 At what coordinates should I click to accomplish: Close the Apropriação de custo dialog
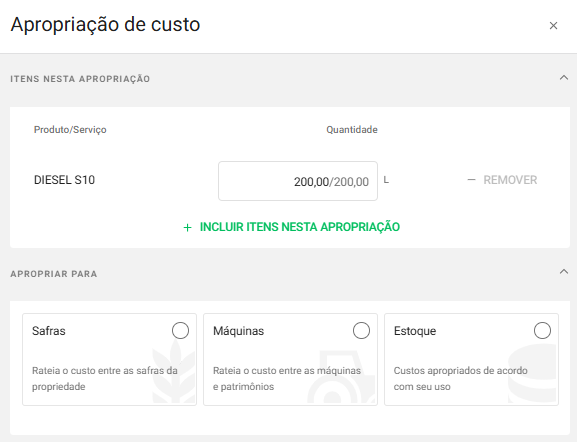(553, 26)
